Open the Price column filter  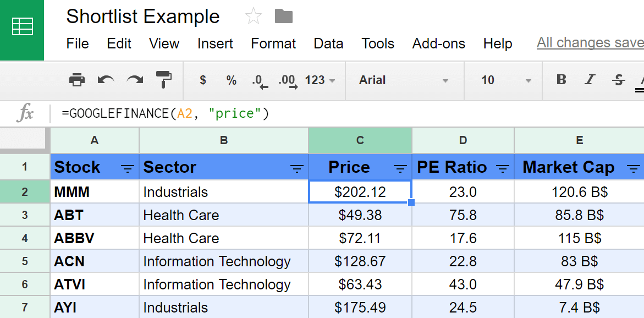400,168
